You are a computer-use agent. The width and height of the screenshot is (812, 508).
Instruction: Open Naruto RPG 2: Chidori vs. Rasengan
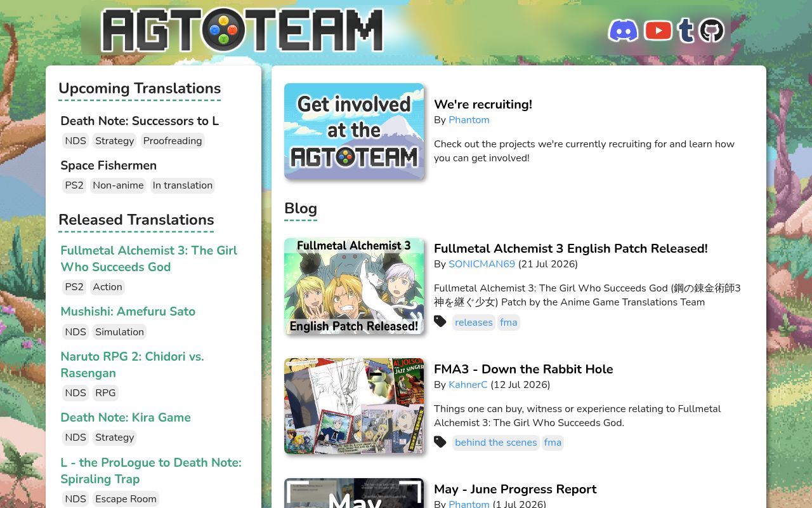click(x=132, y=364)
